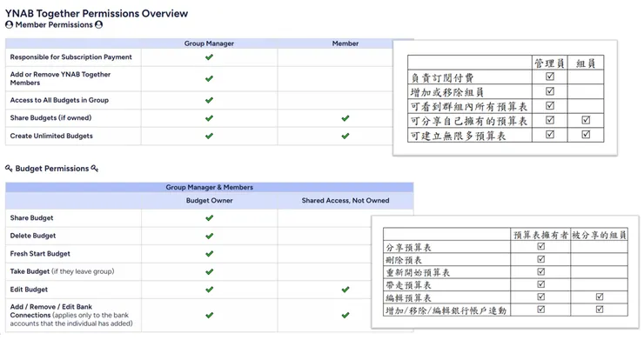
Task: Click Budget Owner checkmark for Bank Connections row
Action: pos(209,316)
